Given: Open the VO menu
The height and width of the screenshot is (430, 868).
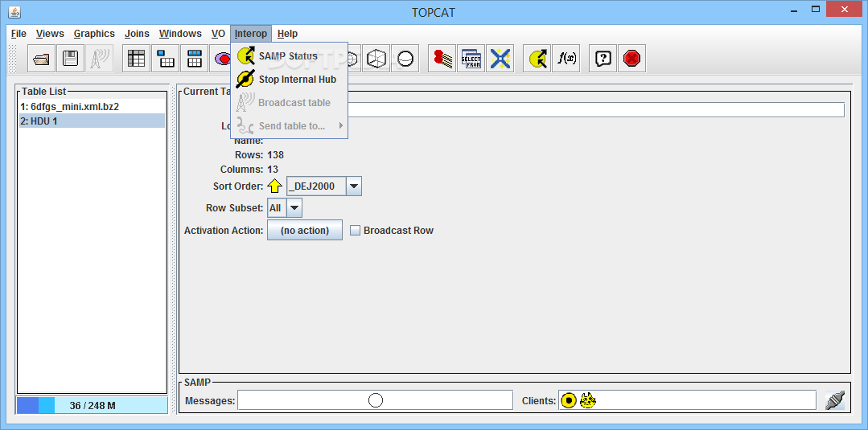Looking at the screenshot, I should coord(218,34).
